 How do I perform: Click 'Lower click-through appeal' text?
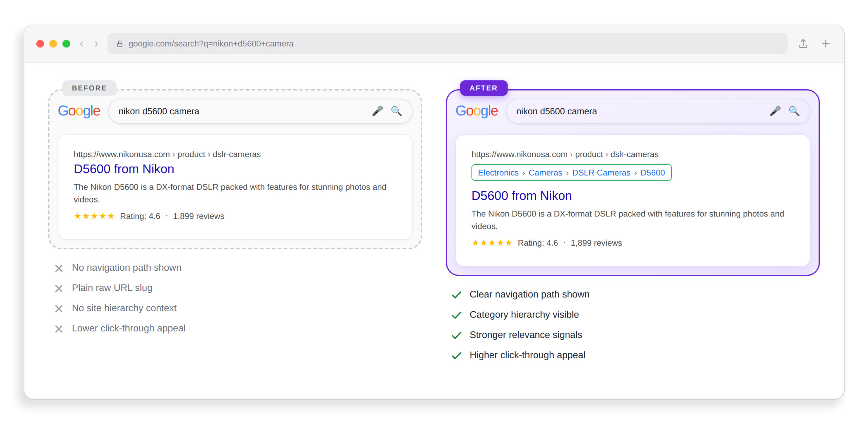[x=129, y=328]
